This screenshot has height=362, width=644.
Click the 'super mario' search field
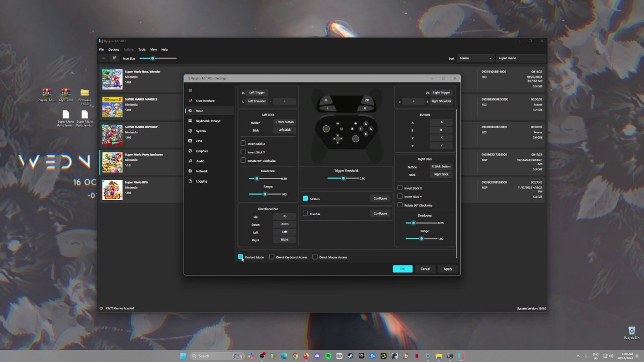520,58
